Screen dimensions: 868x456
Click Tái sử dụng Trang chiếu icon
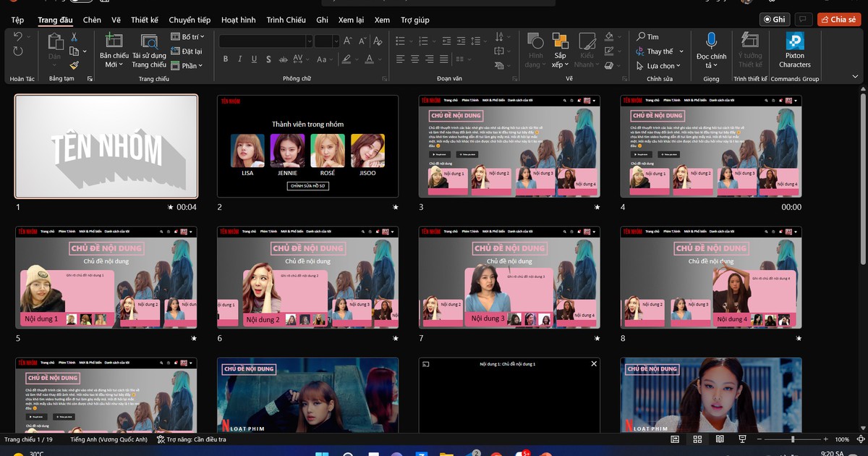149,42
